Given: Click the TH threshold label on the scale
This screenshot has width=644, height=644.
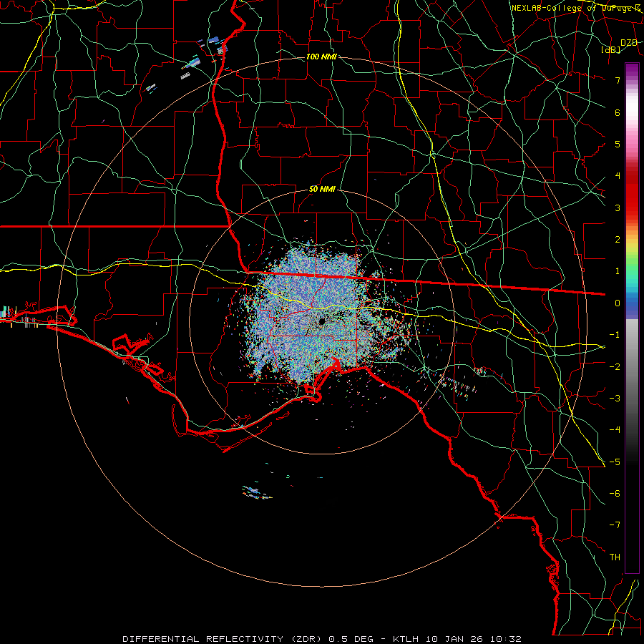Looking at the screenshot, I should coord(615,557).
